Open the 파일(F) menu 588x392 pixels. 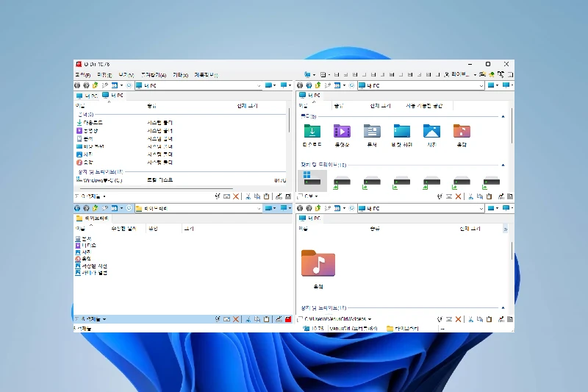click(83, 75)
